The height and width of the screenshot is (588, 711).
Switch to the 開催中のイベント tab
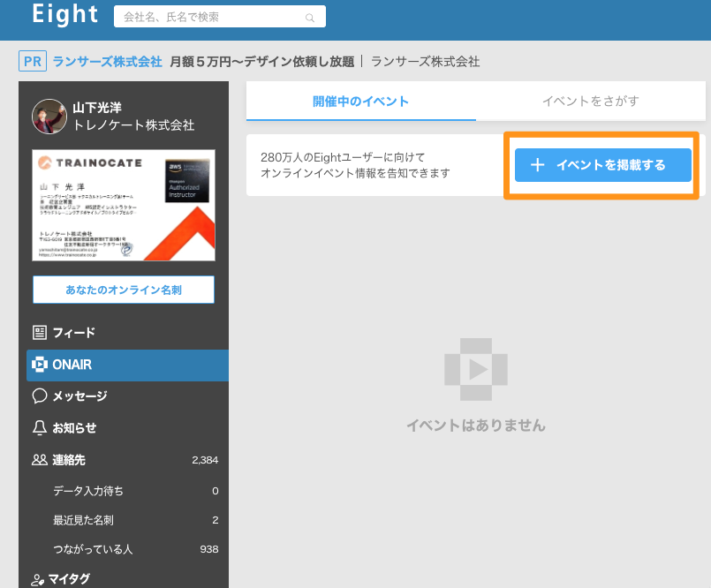pos(361,102)
